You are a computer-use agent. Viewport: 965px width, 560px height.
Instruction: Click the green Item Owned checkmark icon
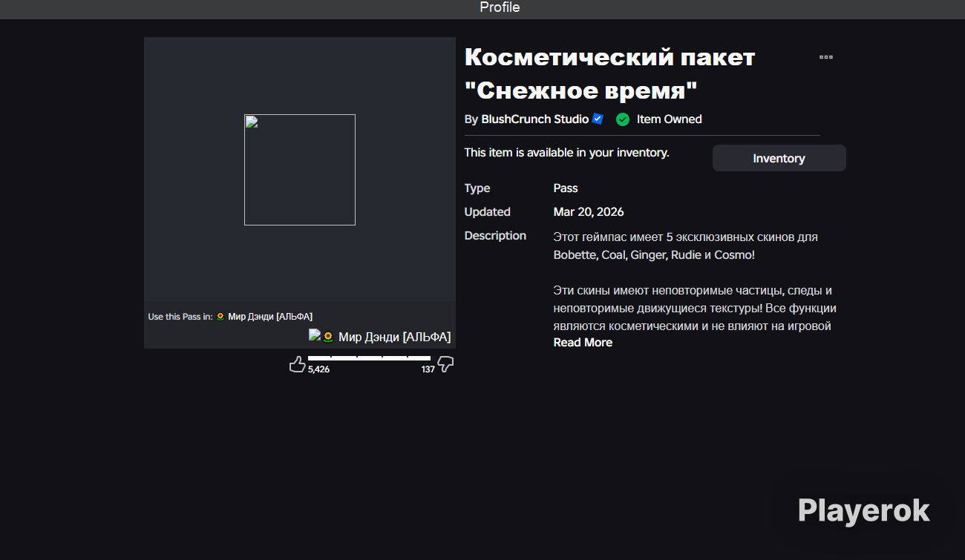click(623, 119)
